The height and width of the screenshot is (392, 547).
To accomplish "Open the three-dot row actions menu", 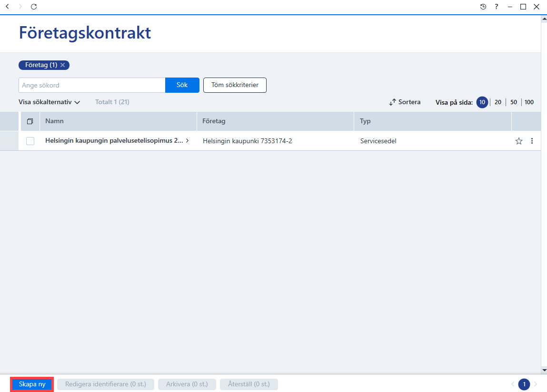I will point(532,141).
